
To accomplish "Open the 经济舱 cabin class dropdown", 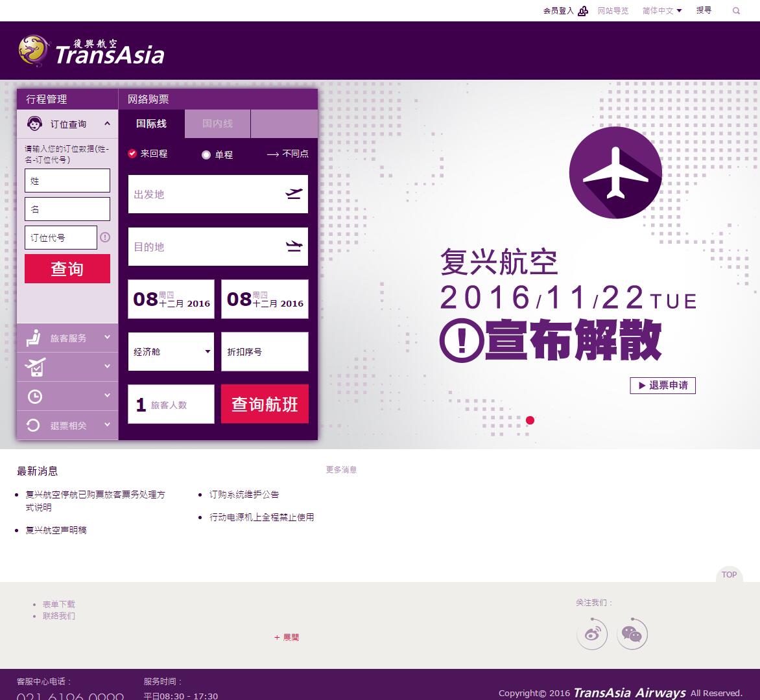I will tap(171, 352).
